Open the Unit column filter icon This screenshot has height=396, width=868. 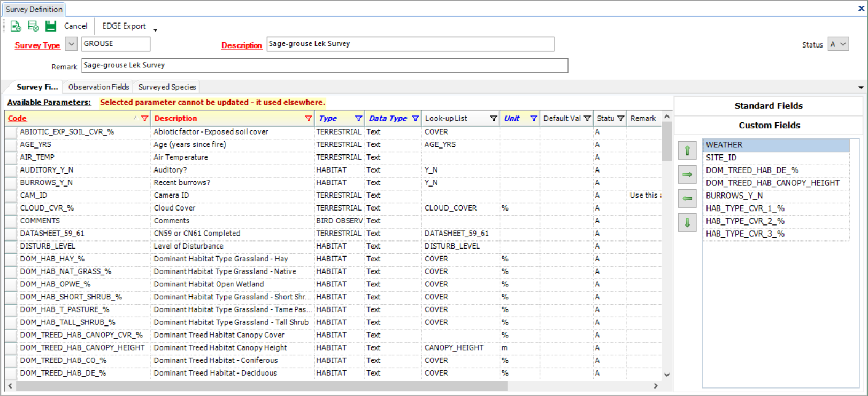pos(533,119)
